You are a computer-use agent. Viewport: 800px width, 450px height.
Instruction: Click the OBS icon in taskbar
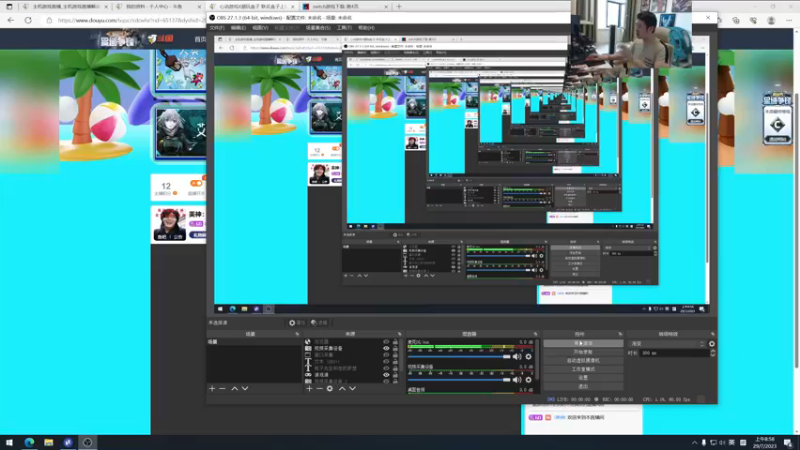tap(87, 442)
